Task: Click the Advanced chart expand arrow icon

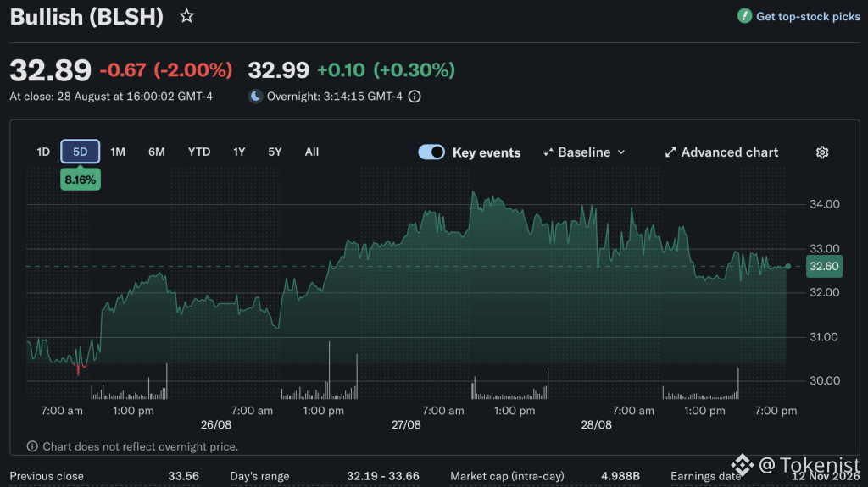Action: (670, 152)
